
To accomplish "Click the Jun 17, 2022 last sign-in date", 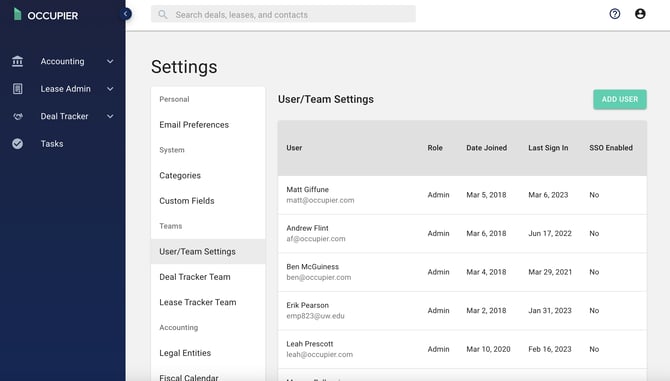I will [550, 234].
